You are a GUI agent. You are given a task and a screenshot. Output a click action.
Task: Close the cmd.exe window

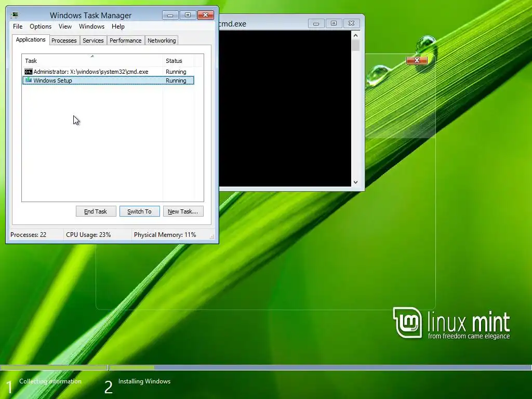[352, 23]
